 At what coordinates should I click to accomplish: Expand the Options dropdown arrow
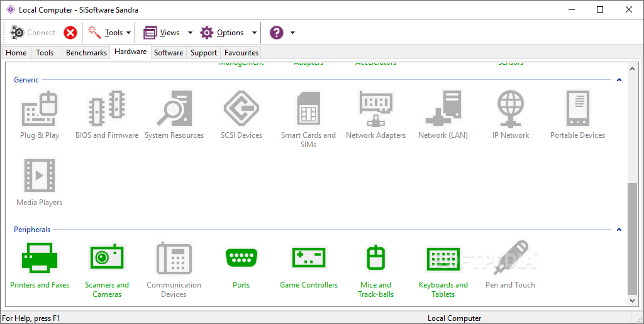coord(254,33)
